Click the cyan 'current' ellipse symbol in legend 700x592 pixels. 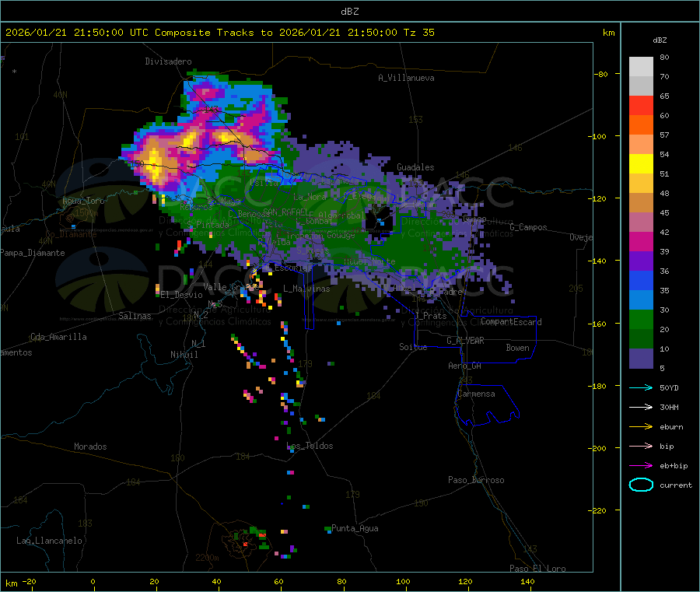(641, 485)
